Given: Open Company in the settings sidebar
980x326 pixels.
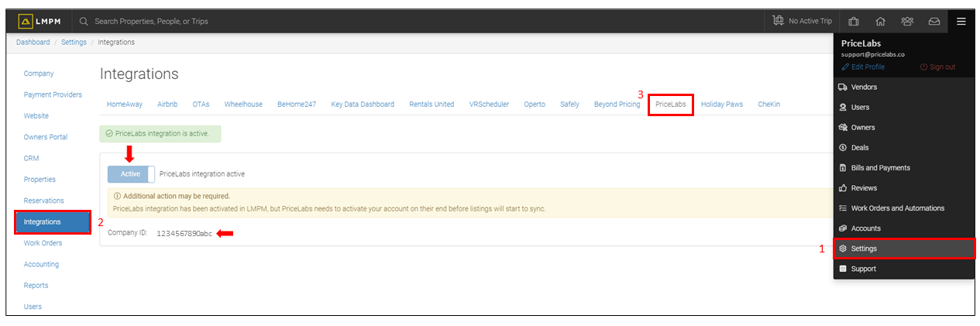Looking at the screenshot, I should pyautogui.click(x=39, y=74).
